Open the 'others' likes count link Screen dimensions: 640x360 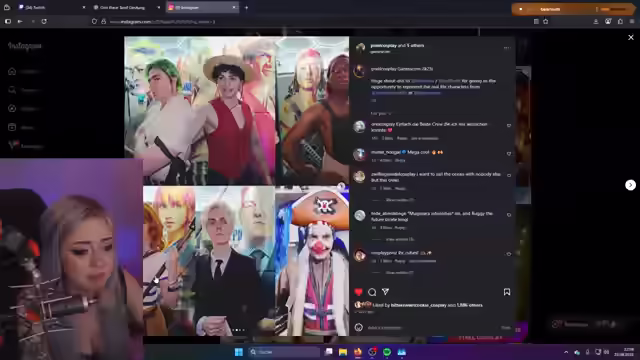pyautogui.click(x=469, y=305)
